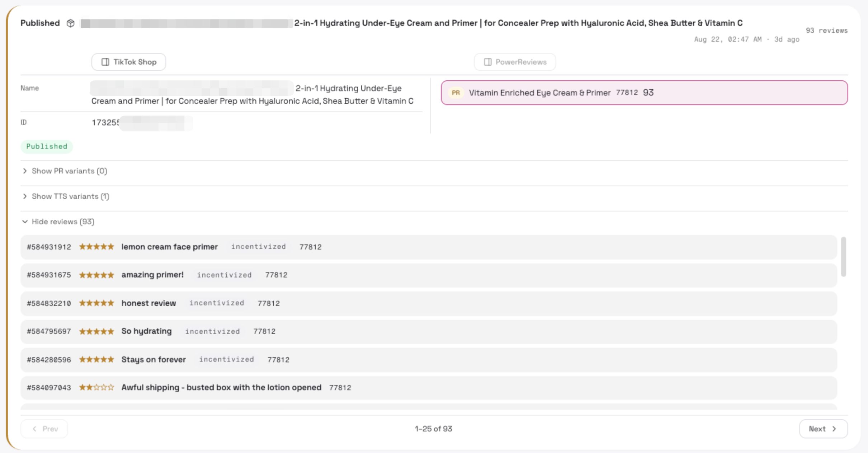The image size is (868, 453).
Task: Select Vitamin Enriched Eye Cream & Primer match
Action: [x=644, y=93]
